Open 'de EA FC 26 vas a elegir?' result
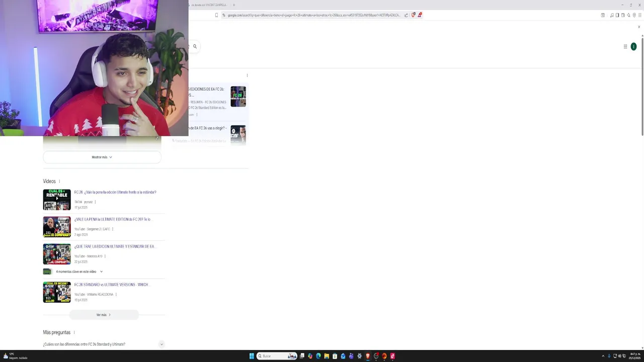The height and width of the screenshot is (362, 644). [x=208, y=128]
